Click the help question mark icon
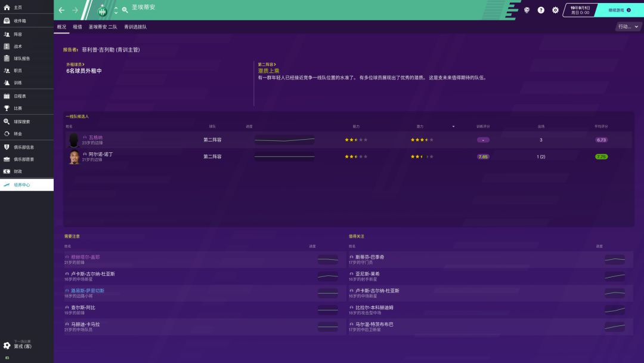 click(x=540, y=10)
